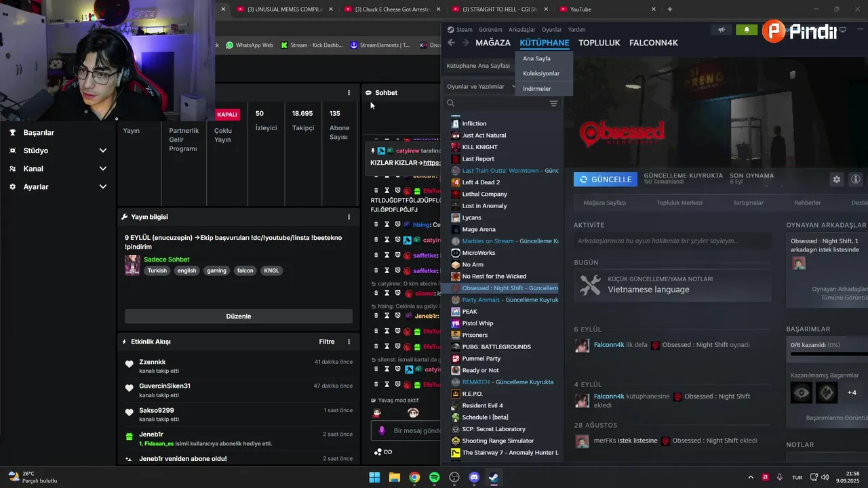
Task: Click achievements progress bar 0/6
Action: click(x=829, y=354)
